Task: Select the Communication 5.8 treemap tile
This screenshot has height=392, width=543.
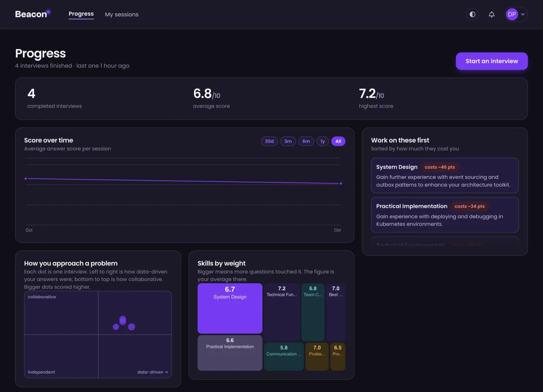Action: 284,357
